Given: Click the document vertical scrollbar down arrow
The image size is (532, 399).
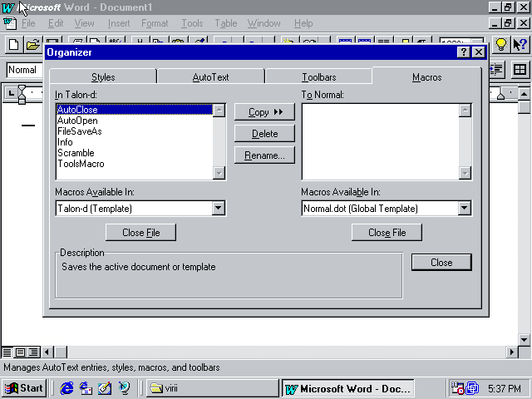Looking at the screenshot, I should pos(525,340).
